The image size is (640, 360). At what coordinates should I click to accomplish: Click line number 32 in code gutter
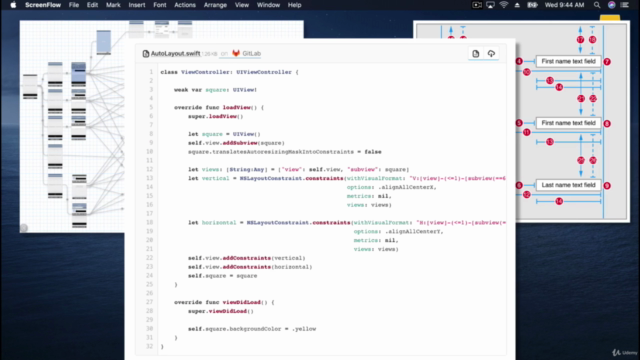[149, 346]
